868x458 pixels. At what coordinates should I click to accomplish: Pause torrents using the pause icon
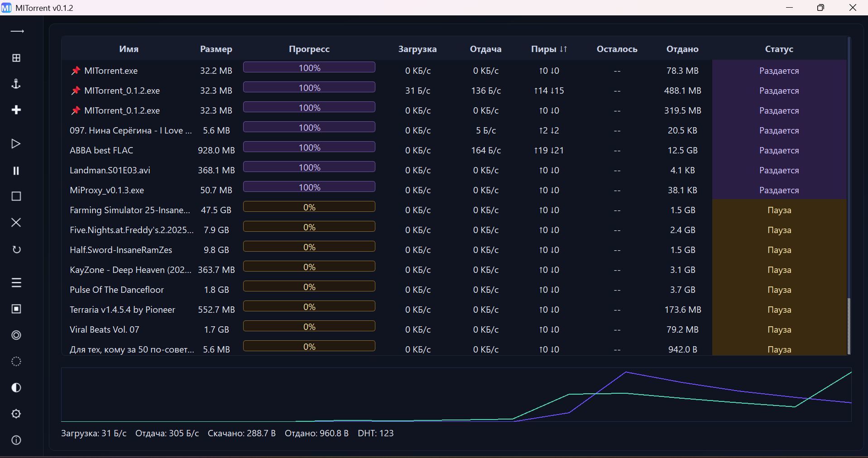(16, 171)
